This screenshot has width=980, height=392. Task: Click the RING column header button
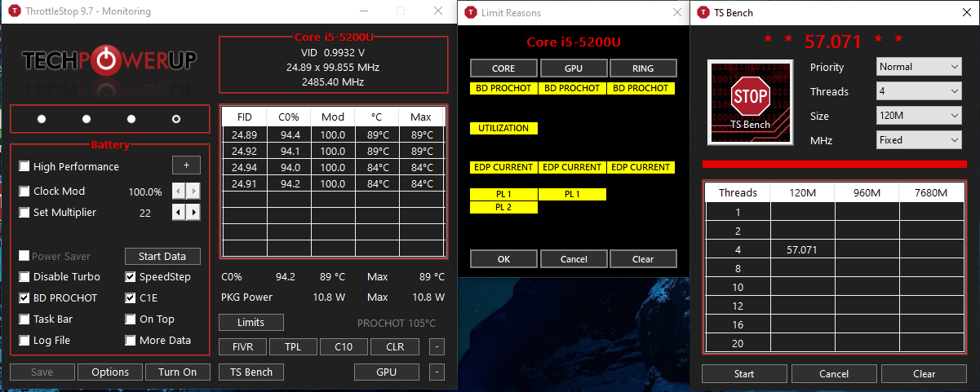[643, 68]
